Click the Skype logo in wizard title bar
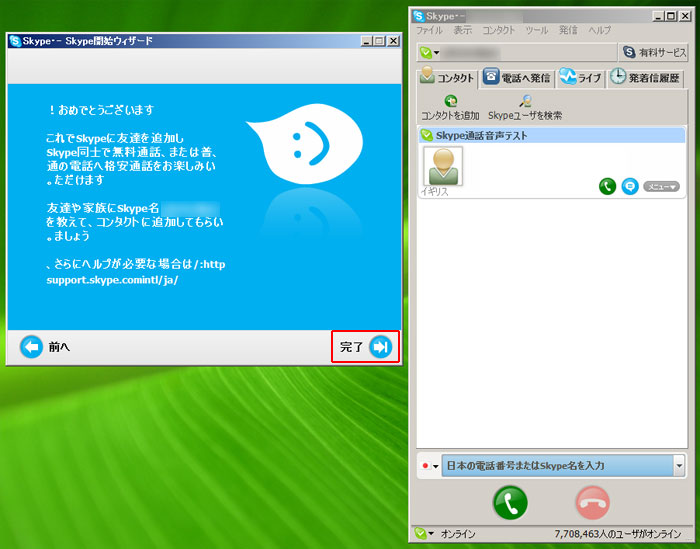Viewport: 700px width, 549px height. 15,41
